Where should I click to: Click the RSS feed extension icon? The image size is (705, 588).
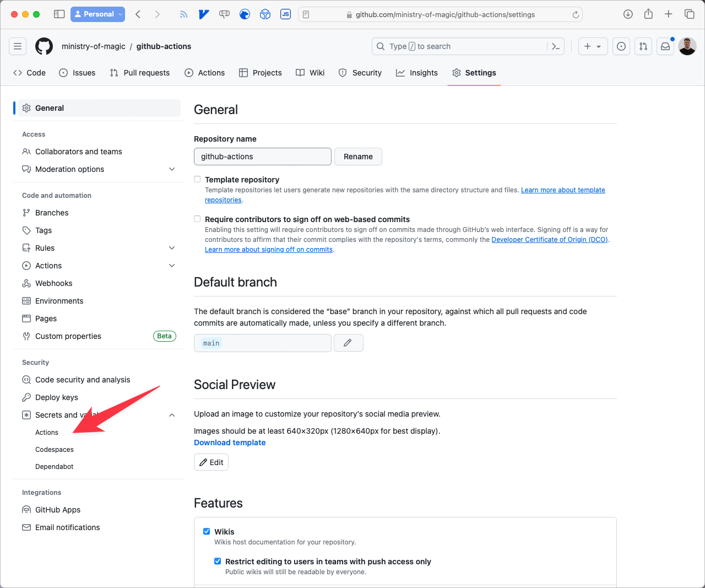[183, 14]
